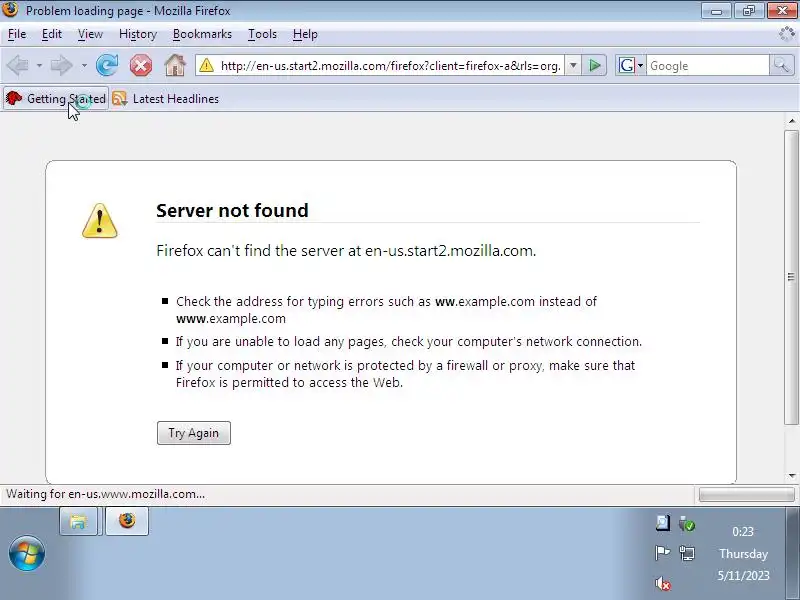Click the Show desktop strip
The width and height of the screenshot is (800, 600).
(x=793, y=554)
